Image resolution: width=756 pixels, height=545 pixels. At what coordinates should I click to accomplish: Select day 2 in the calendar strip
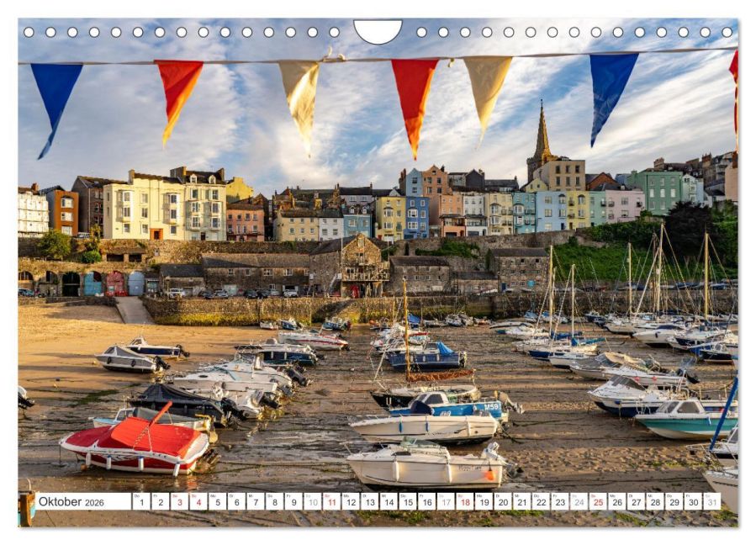coord(160,501)
